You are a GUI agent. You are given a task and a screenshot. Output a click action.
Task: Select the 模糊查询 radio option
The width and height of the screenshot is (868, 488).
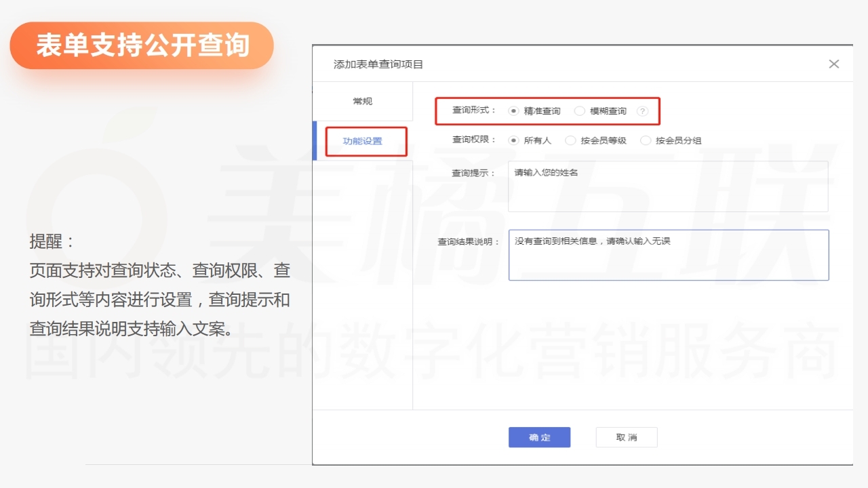tap(600, 111)
